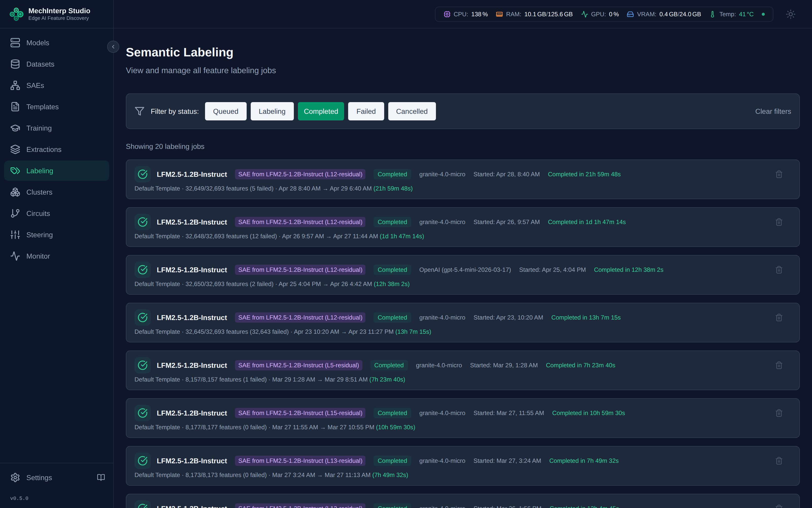Screen dimensions: 812x508
Task: Open Training via its graduation cap icon
Action: pos(15,128)
